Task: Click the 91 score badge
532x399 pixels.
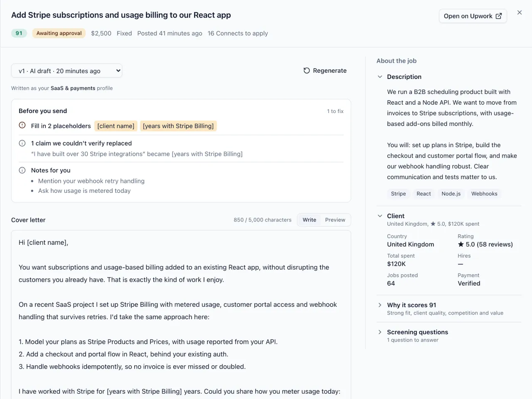Action: [19, 33]
